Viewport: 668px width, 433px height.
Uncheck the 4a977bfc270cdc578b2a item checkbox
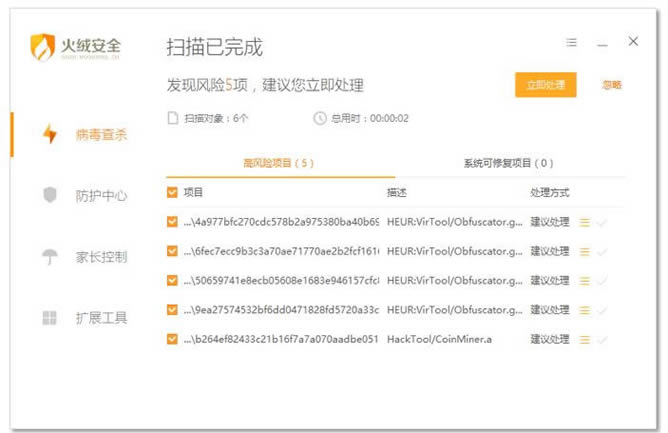click(172, 222)
